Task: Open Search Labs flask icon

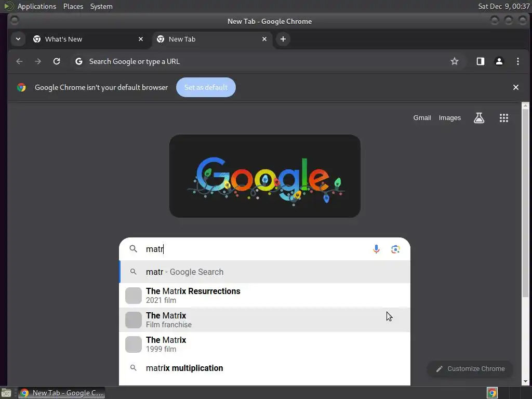Action: coord(478,118)
